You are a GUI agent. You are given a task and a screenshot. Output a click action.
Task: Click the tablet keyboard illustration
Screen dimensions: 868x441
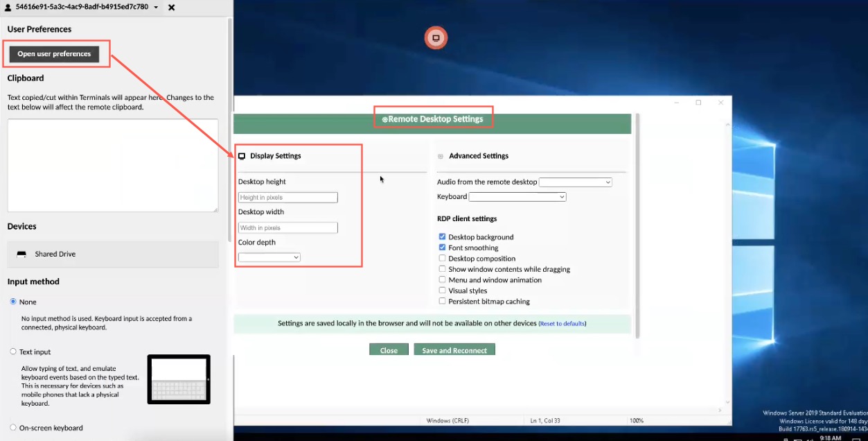[179, 379]
